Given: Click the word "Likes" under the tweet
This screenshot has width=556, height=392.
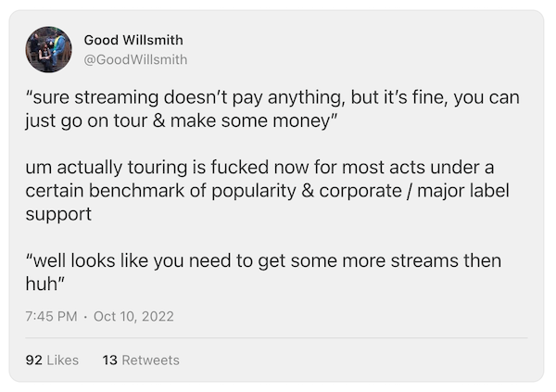Looking at the screenshot, I should click(x=61, y=360).
